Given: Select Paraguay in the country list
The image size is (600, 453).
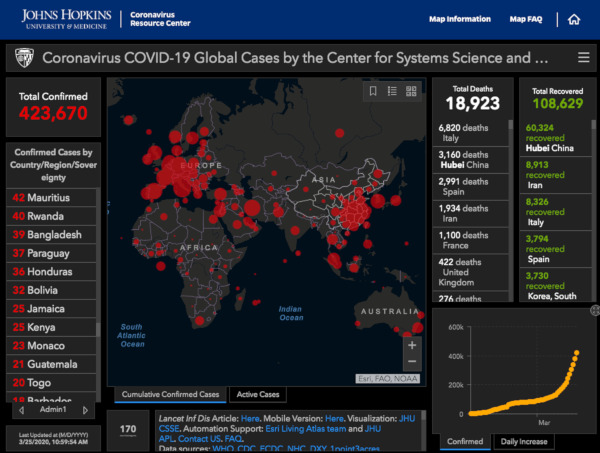Looking at the screenshot, I should 51,253.
